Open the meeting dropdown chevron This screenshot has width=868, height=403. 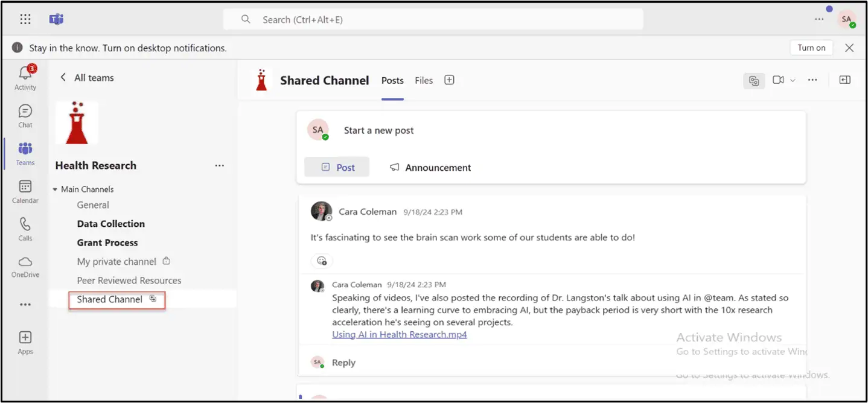(793, 80)
